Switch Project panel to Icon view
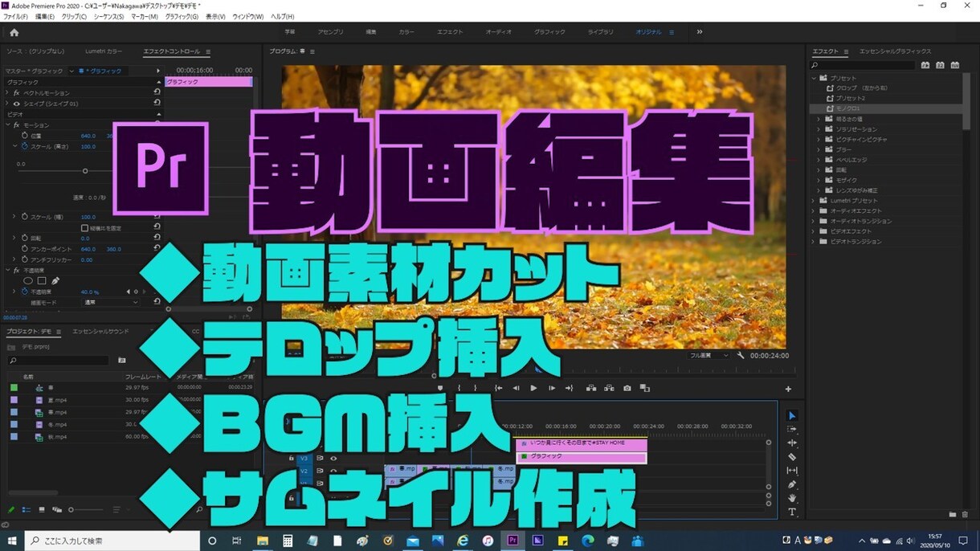Screen dimensions: 980x551 tap(42, 509)
